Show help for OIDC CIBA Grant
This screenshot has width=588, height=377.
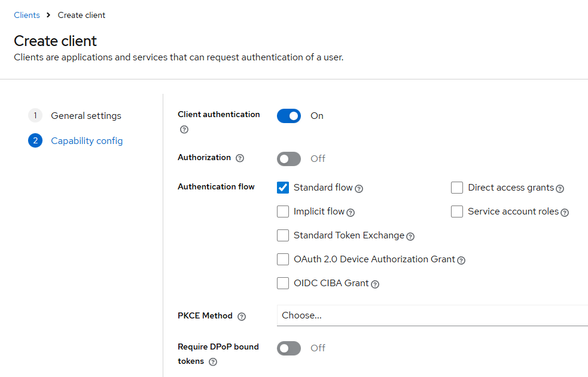point(375,284)
